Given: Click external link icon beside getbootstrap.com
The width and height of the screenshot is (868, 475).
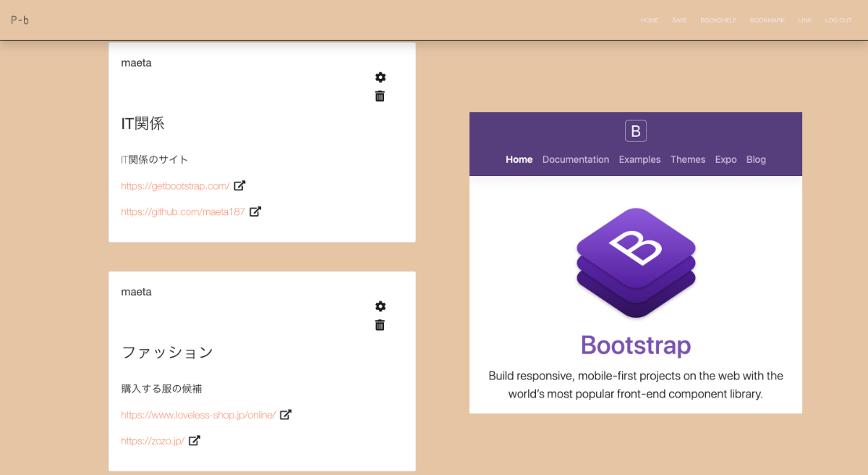Looking at the screenshot, I should pos(239,185).
